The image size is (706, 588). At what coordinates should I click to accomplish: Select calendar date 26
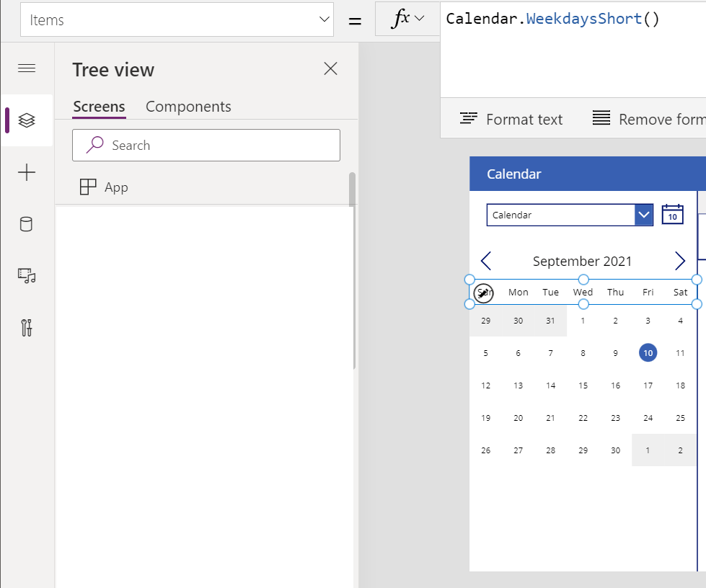pos(486,450)
